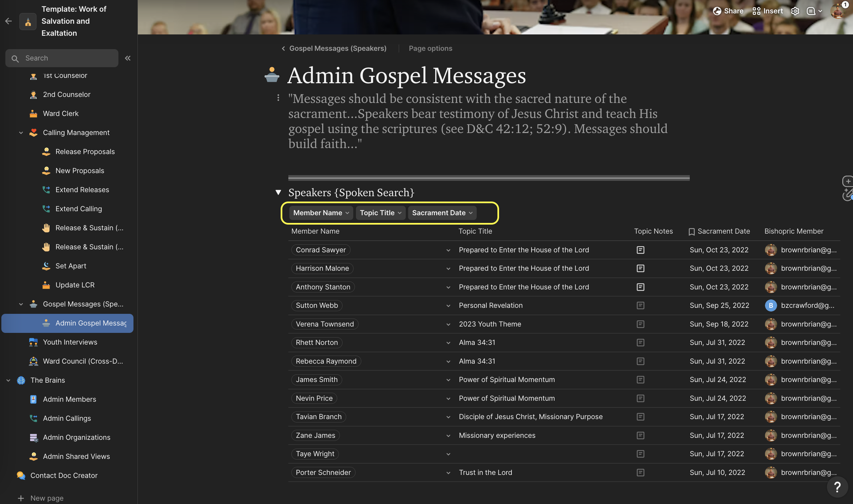Open Topic Notes icon for Conrad Sawyer

point(640,250)
